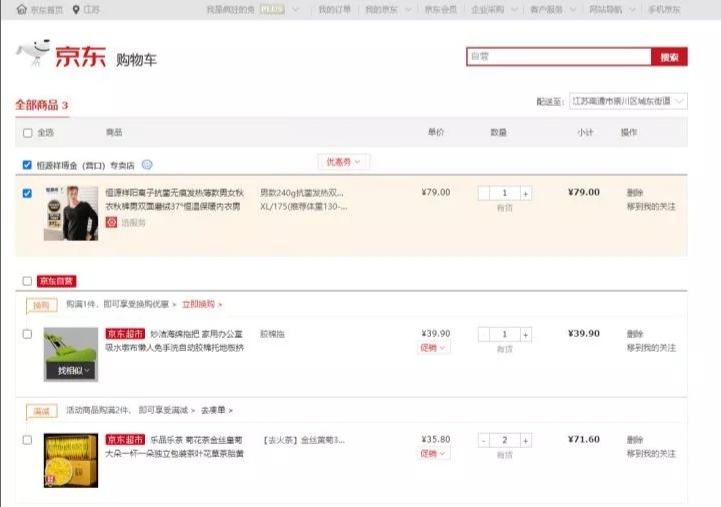Screen dimensions: 721x507
Task: Click plus to increase thermal underwear quantity
Action: pyautogui.click(x=526, y=193)
